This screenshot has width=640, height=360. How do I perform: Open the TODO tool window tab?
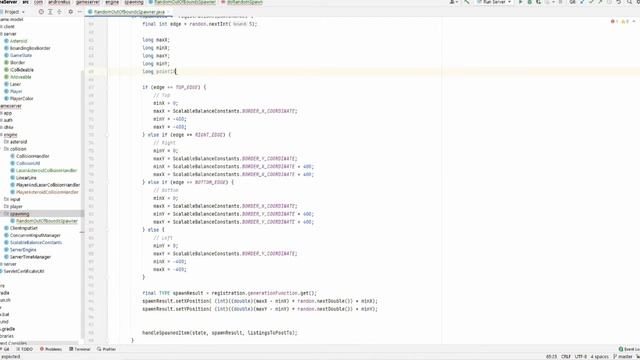[x=24, y=349]
